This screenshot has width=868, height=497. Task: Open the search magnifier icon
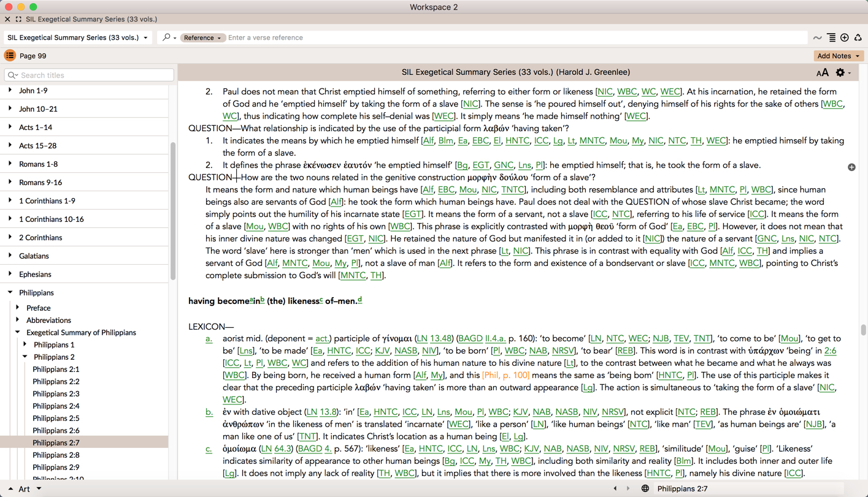[166, 38]
